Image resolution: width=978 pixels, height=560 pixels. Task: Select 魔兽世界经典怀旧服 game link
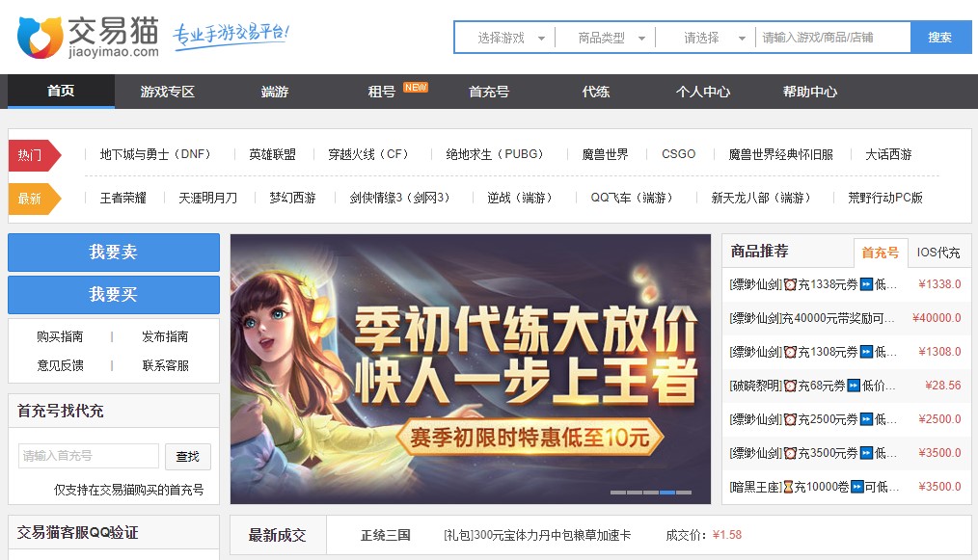(x=781, y=154)
